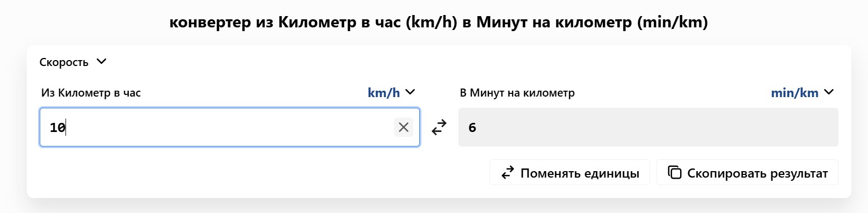Click the gray result field showing 6

tap(648, 127)
